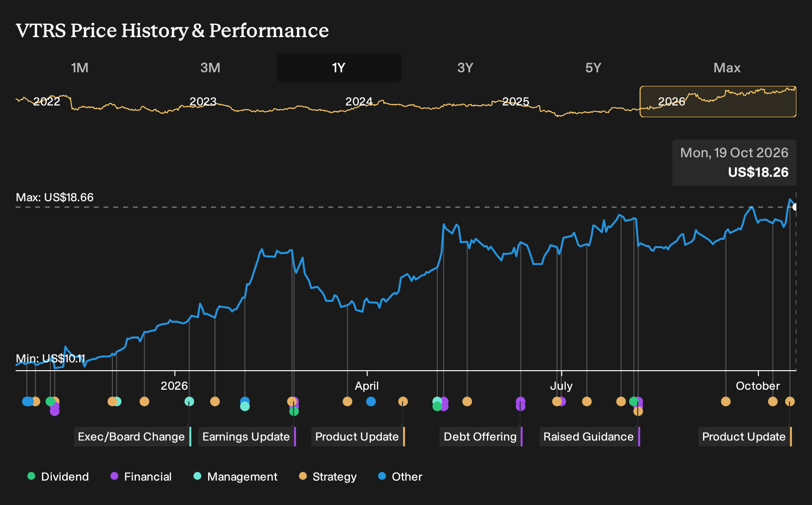
Task: Switch to the 3Y time range
Action: [465, 67]
